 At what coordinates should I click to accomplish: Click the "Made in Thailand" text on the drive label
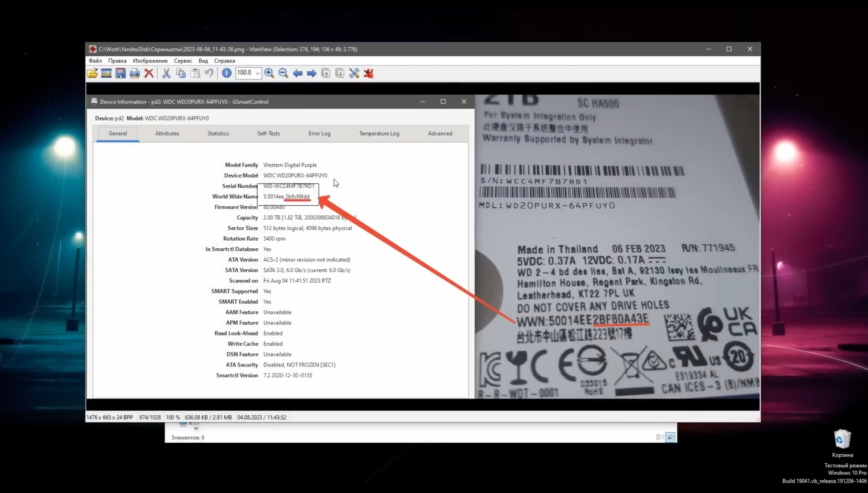[557, 249]
